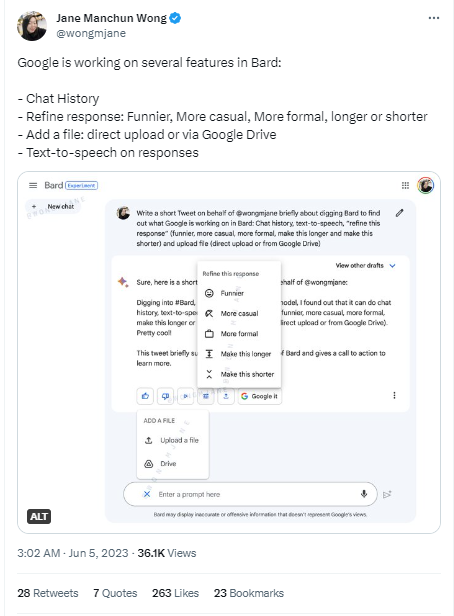Click the ALT image description badge

[x=39, y=517]
